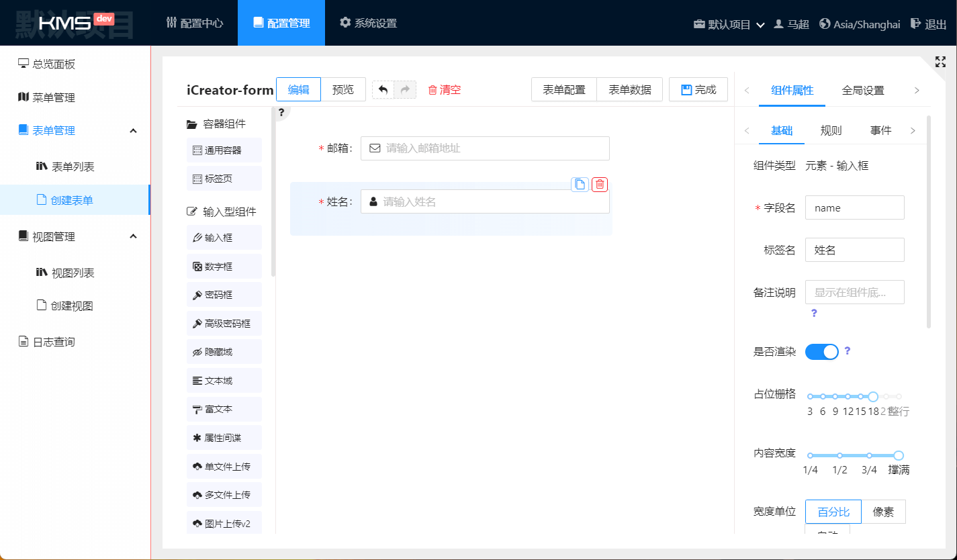
Task: Add a 单文件上传 component
Action: tap(224, 467)
